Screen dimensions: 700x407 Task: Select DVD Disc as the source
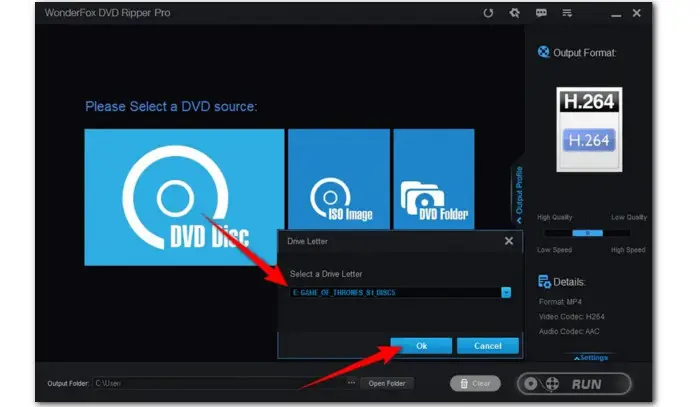pyautogui.click(x=184, y=197)
